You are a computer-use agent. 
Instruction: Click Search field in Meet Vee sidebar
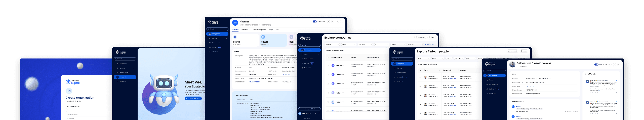click(x=125, y=59)
